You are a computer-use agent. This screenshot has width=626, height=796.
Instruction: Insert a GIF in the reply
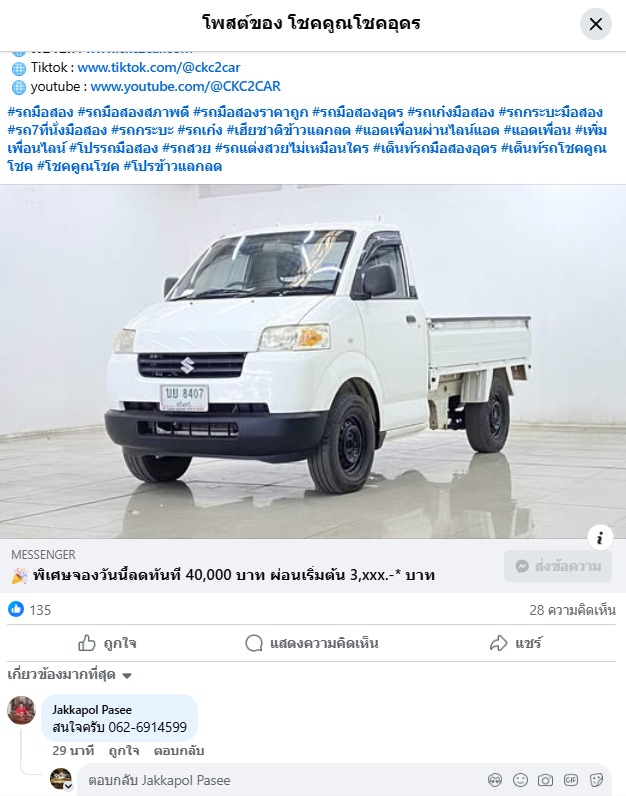(x=571, y=780)
